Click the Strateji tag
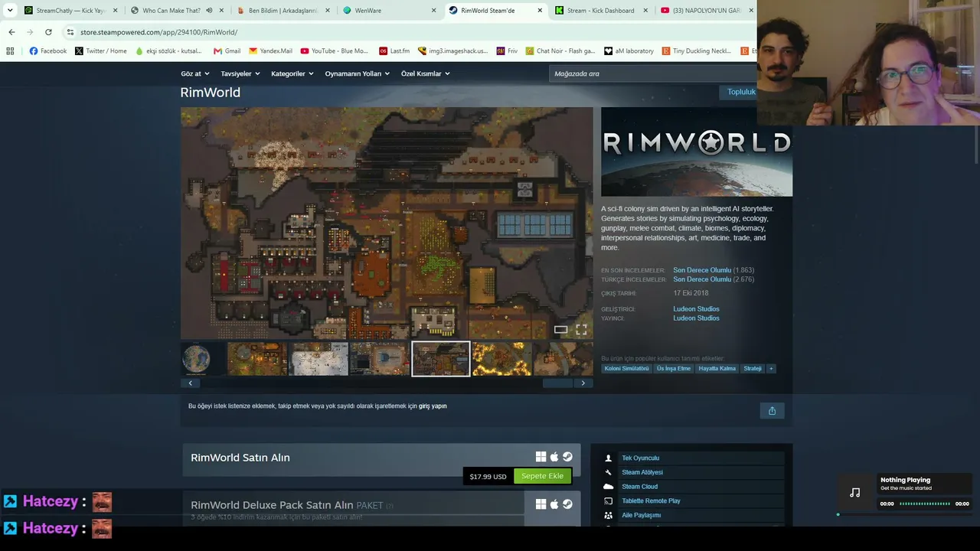 753,369
